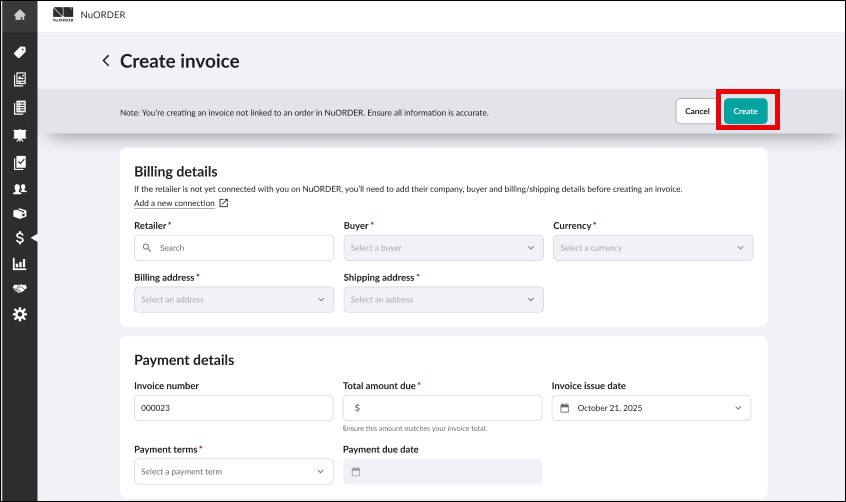Open the price tag icon in sidebar
The image size is (846, 502).
coord(19,52)
